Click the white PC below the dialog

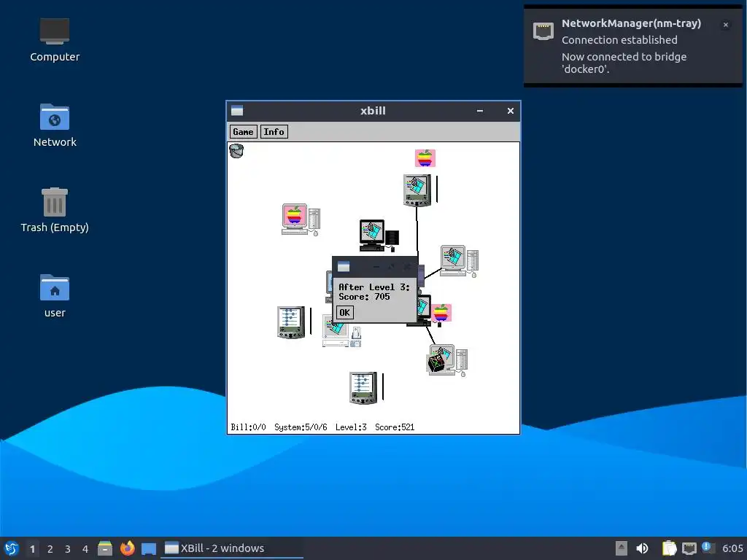click(x=341, y=333)
